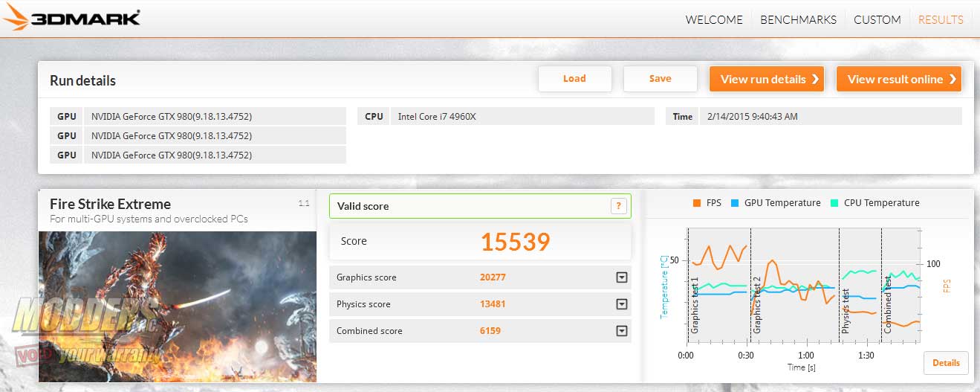980x392 pixels.
Task: Click the Physics test chart marker
Action: [846, 310]
